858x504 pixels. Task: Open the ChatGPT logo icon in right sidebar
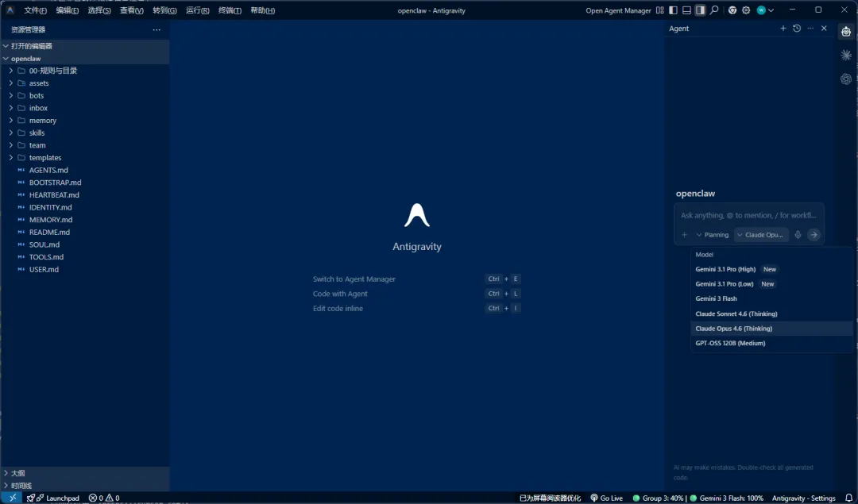coord(846,79)
